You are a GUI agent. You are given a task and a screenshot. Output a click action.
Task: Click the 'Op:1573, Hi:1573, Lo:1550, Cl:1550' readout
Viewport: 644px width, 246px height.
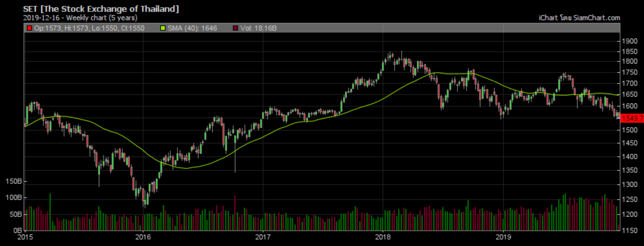click(89, 28)
